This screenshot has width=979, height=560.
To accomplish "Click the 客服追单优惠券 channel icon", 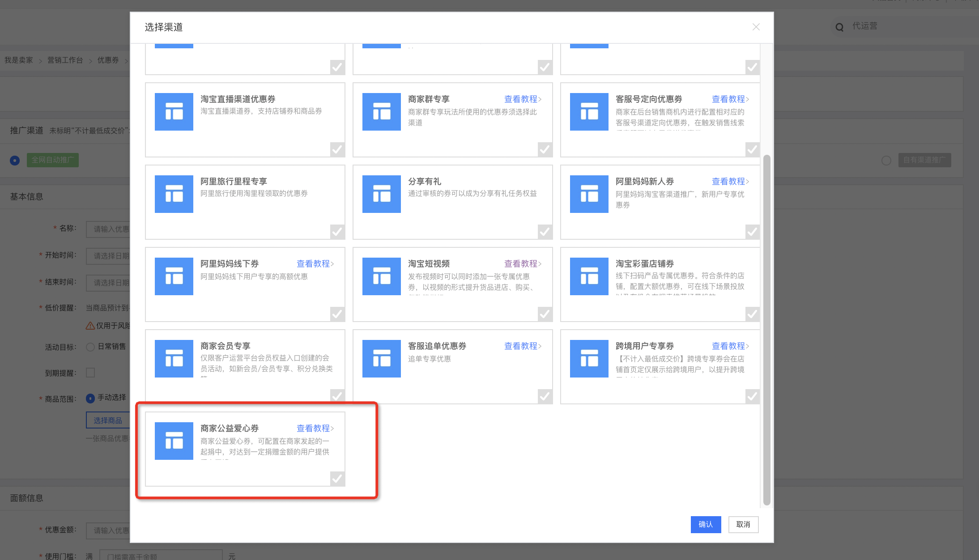I will pos(381,359).
